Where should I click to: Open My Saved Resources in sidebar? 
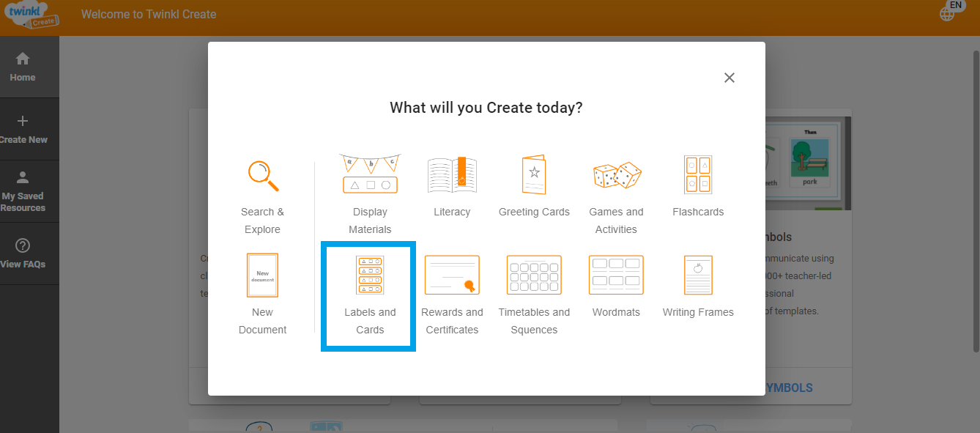23,191
